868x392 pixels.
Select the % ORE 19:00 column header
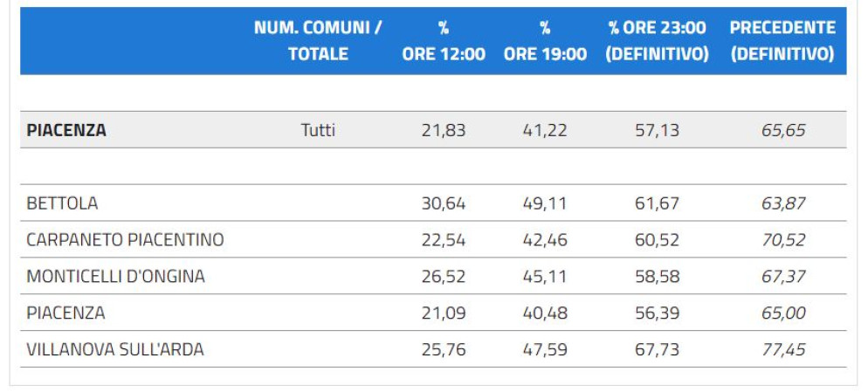click(545, 41)
